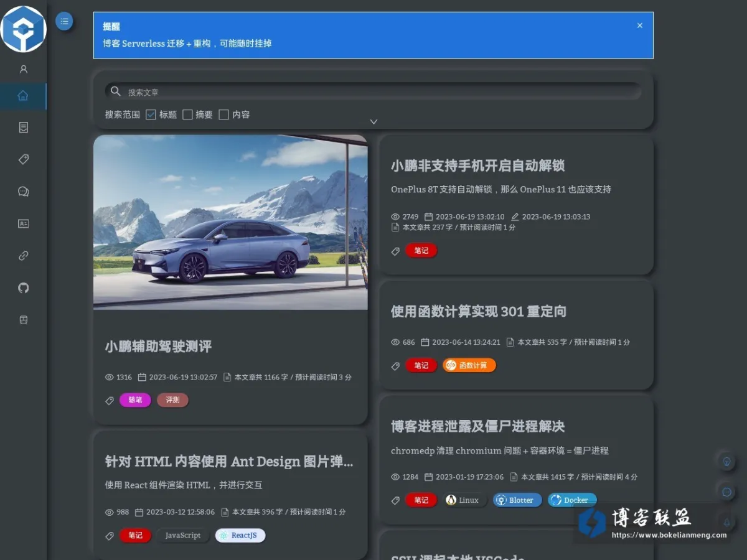Click the smiley face floating button

726,492
